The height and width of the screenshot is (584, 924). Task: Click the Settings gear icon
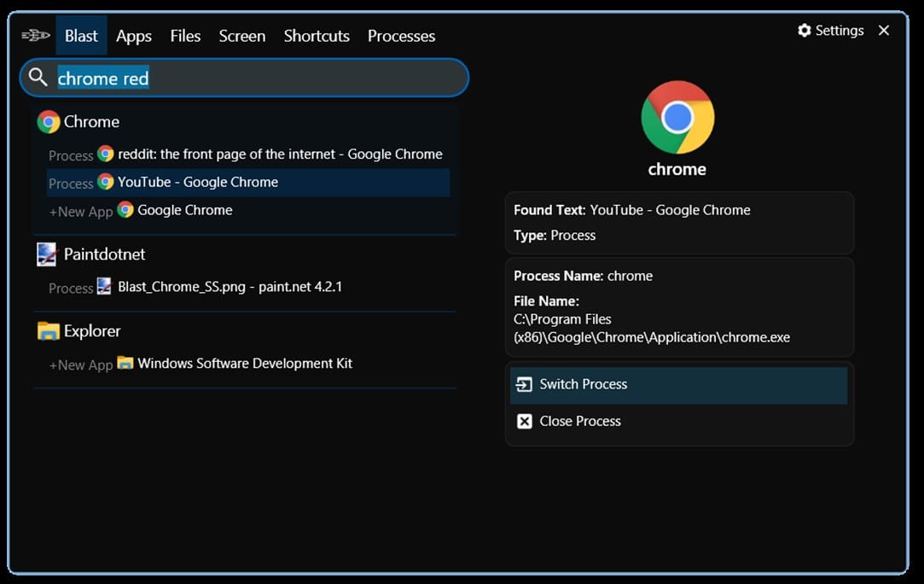805,30
